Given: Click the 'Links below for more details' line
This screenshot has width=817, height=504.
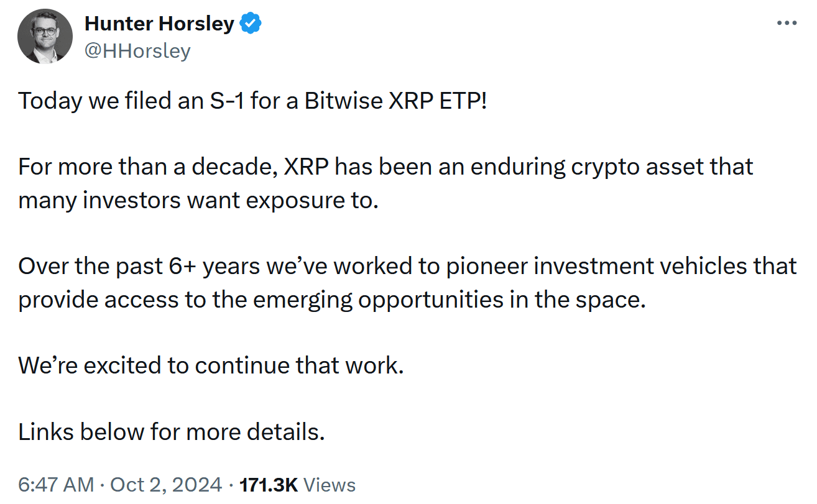Looking at the screenshot, I should [x=172, y=431].
